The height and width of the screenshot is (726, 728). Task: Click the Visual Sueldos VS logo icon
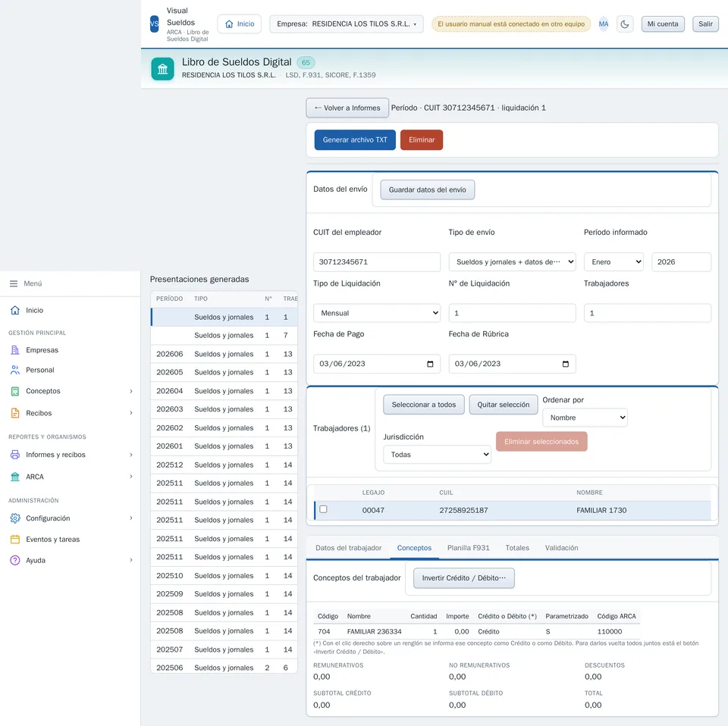[x=155, y=24]
